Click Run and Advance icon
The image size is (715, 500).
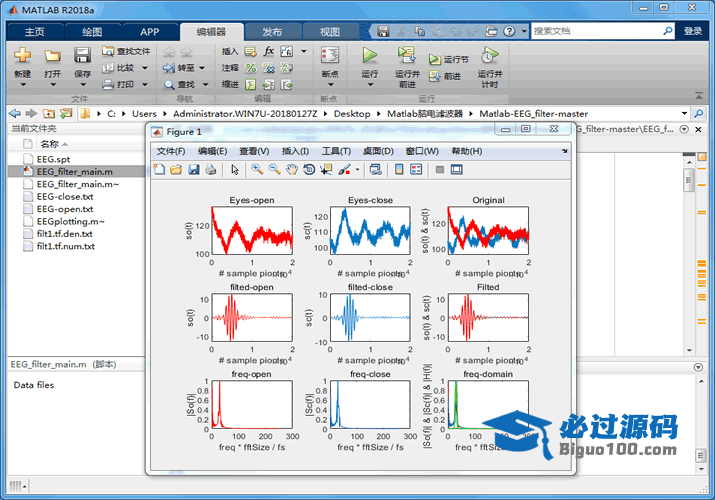(407, 55)
